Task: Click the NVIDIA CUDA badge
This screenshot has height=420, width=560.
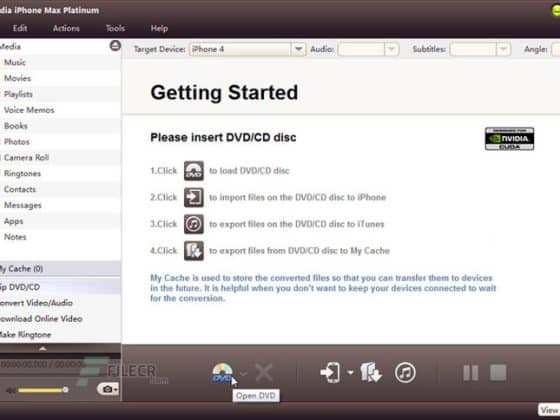Action: click(509, 139)
